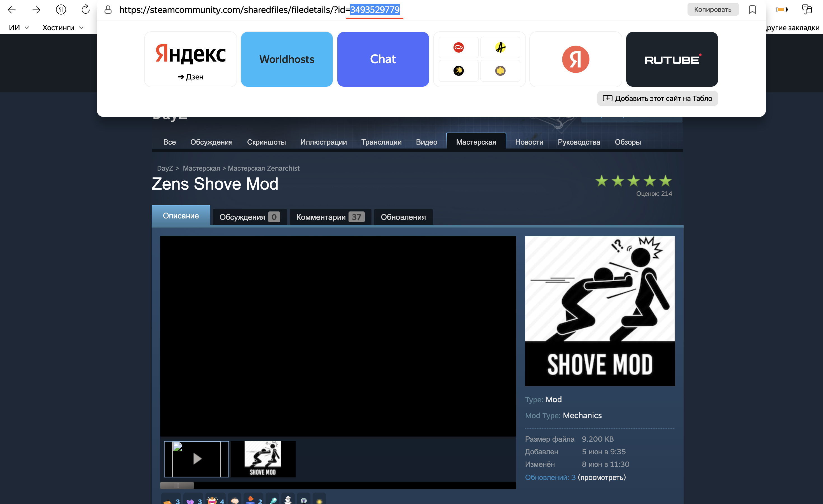Select the video thumbnail with play arrow
This screenshot has width=823, height=504.
pos(197,459)
